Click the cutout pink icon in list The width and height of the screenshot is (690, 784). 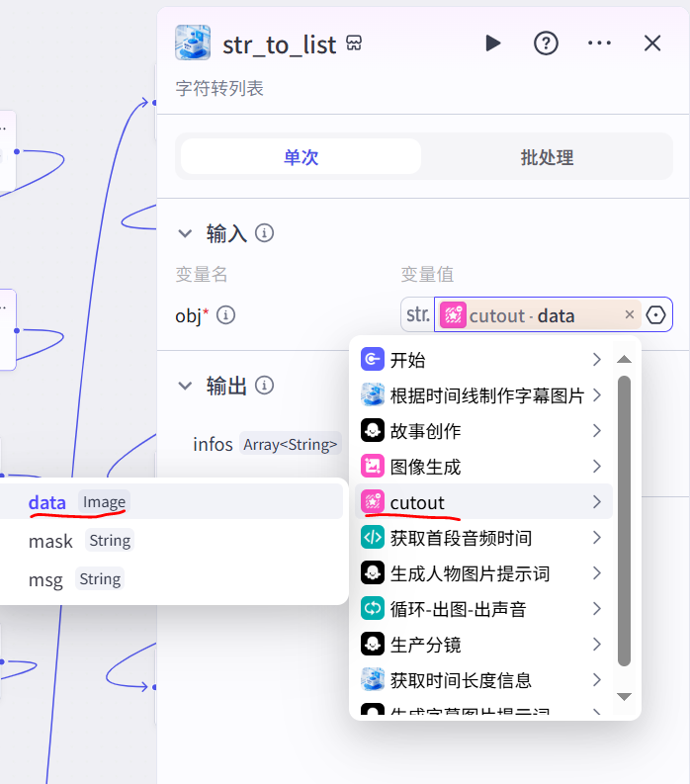[x=373, y=501]
